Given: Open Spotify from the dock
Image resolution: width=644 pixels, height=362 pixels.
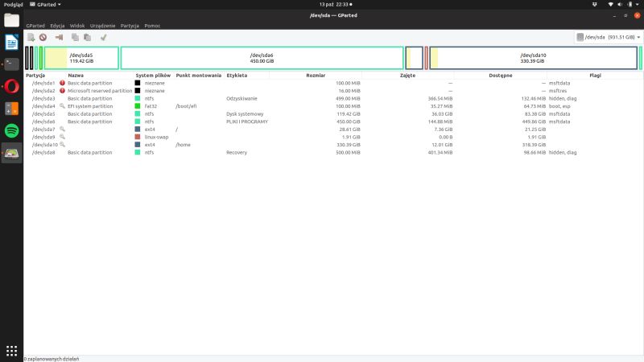Looking at the screenshot, I should (11, 131).
